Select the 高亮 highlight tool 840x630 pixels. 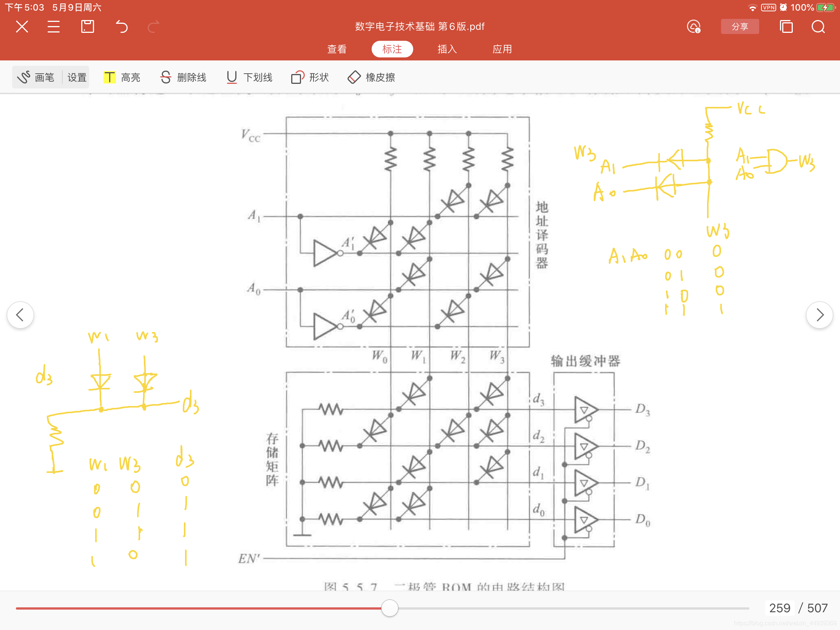click(122, 77)
